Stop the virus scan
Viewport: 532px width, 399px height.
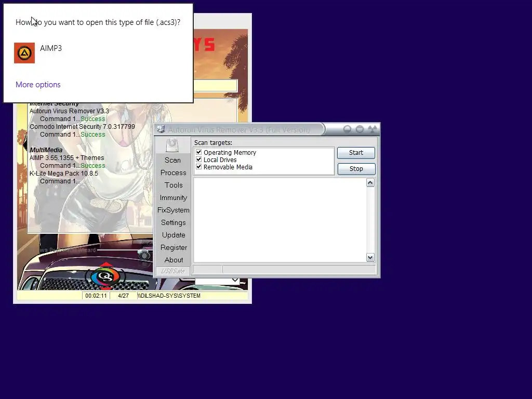pyautogui.click(x=356, y=169)
